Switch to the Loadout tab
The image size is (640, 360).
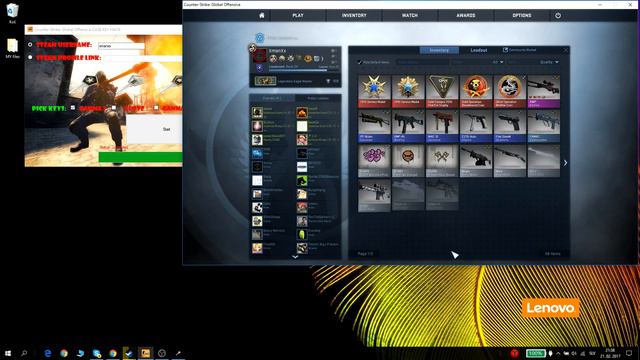coord(479,50)
